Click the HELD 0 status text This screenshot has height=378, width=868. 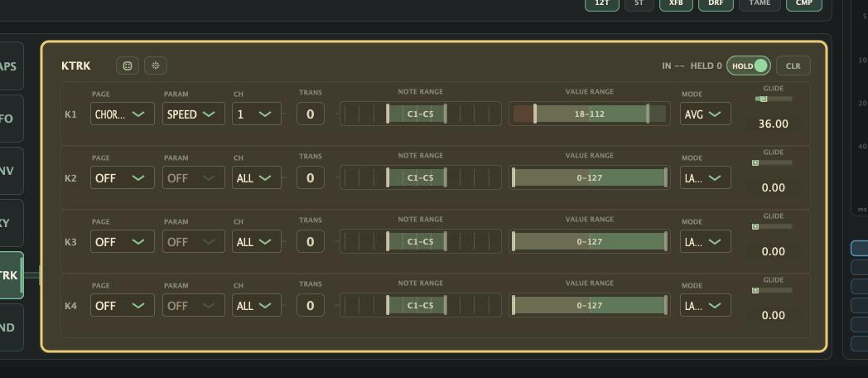point(706,66)
